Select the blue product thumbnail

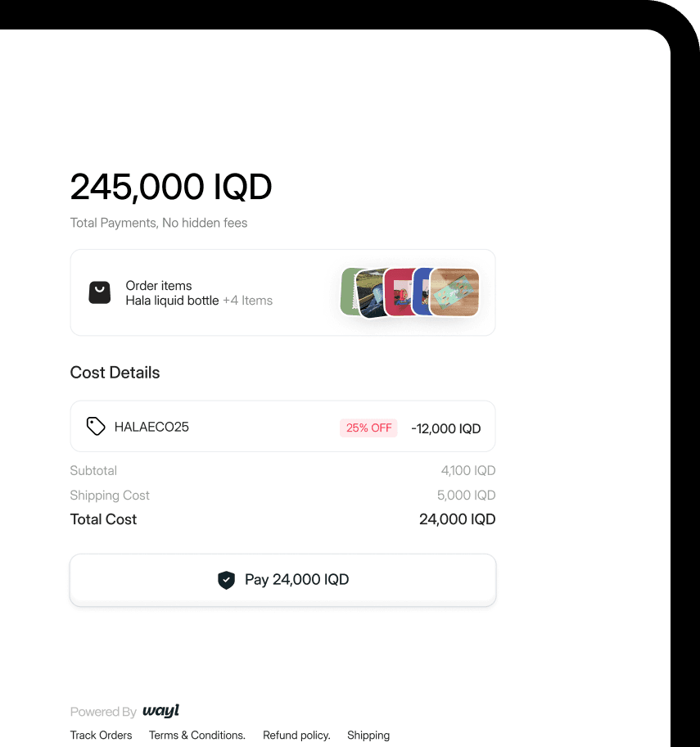(x=422, y=292)
